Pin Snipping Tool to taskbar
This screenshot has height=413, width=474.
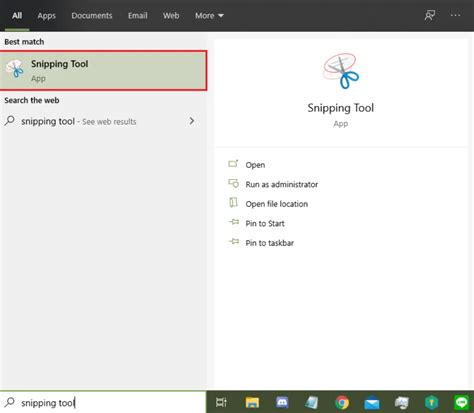pos(270,243)
